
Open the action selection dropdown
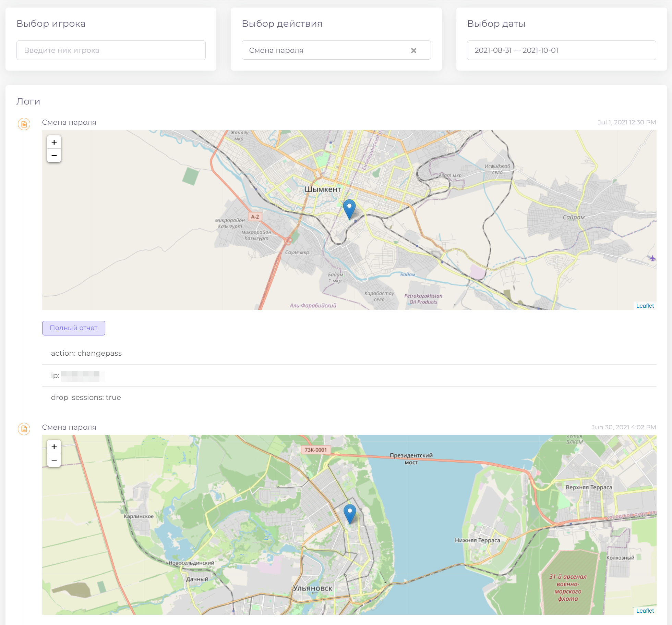(336, 50)
